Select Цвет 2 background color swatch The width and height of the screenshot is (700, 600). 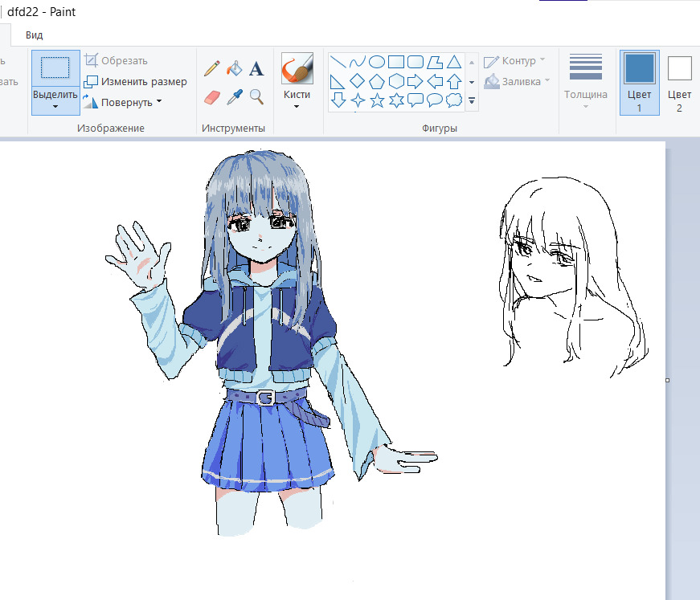679,83
